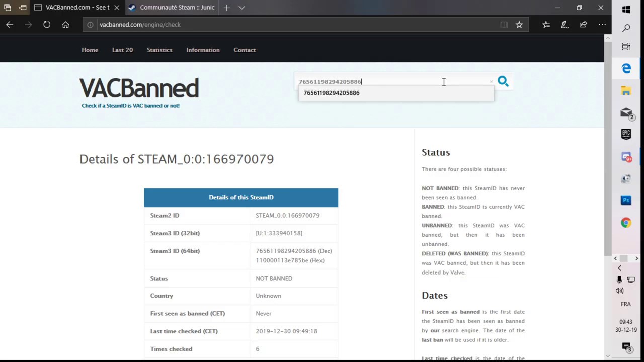The image size is (644, 362).
Task: Open Edge Settings and more menu
Action: click(602, 24)
